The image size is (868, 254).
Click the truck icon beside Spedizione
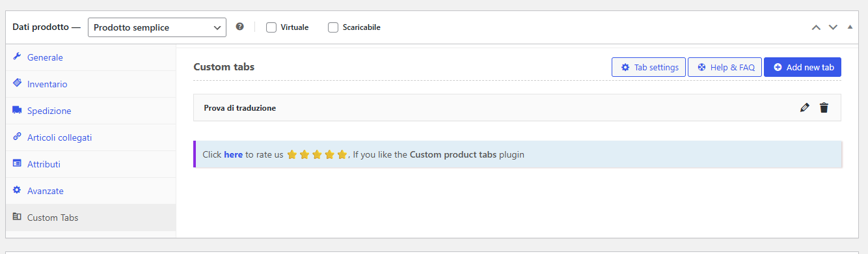(x=17, y=110)
